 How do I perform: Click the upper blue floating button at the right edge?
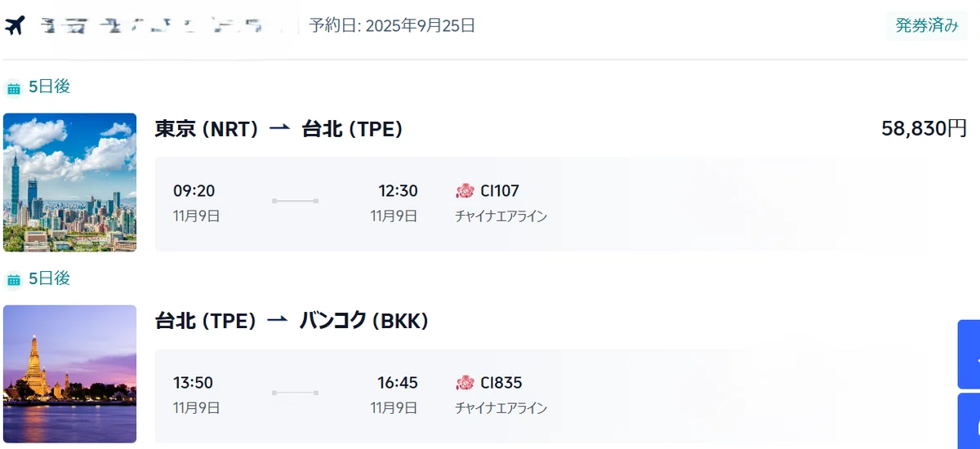pos(969,354)
